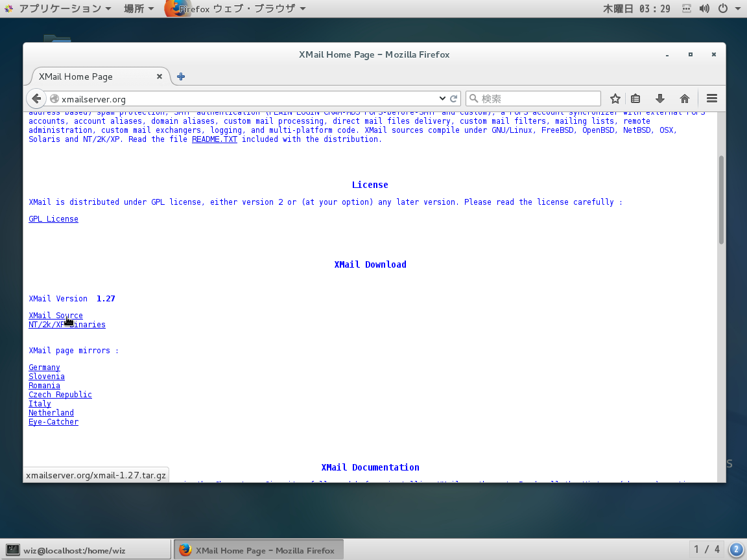Image resolution: width=747 pixels, height=560 pixels.
Task: Click the XMail Documentation heading
Action: tap(370, 467)
